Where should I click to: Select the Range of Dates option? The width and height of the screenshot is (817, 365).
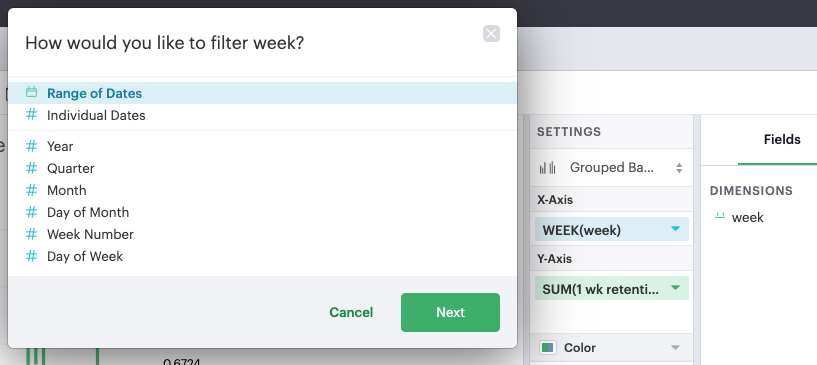click(262, 93)
